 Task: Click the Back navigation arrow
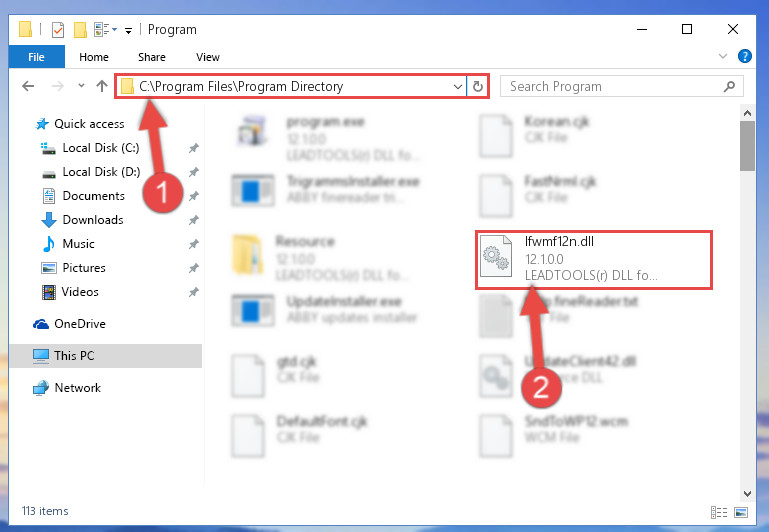pos(28,86)
